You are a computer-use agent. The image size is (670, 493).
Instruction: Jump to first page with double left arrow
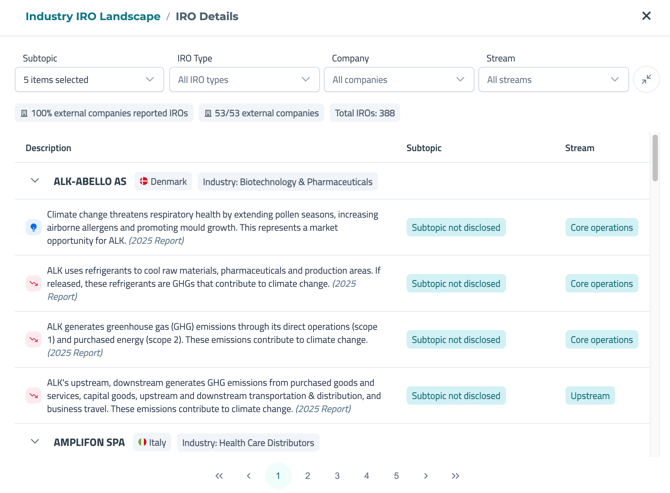coord(219,476)
